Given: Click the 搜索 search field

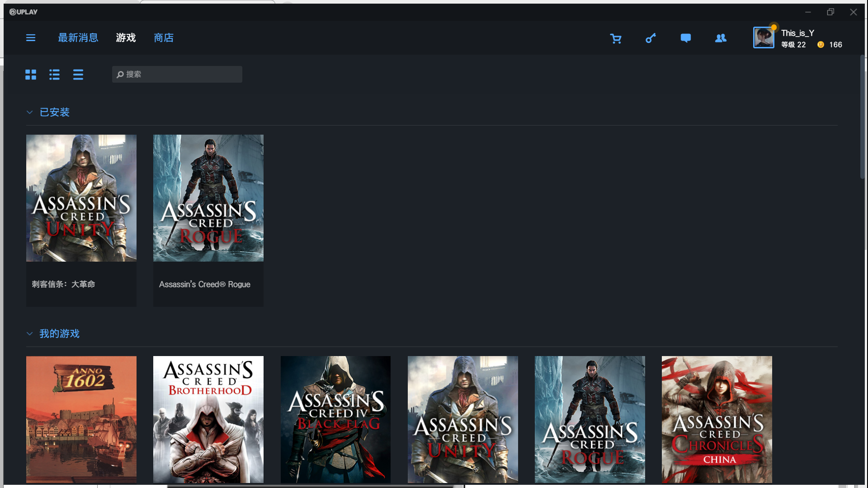Looking at the screenshot, I should [x=177, y=75].
